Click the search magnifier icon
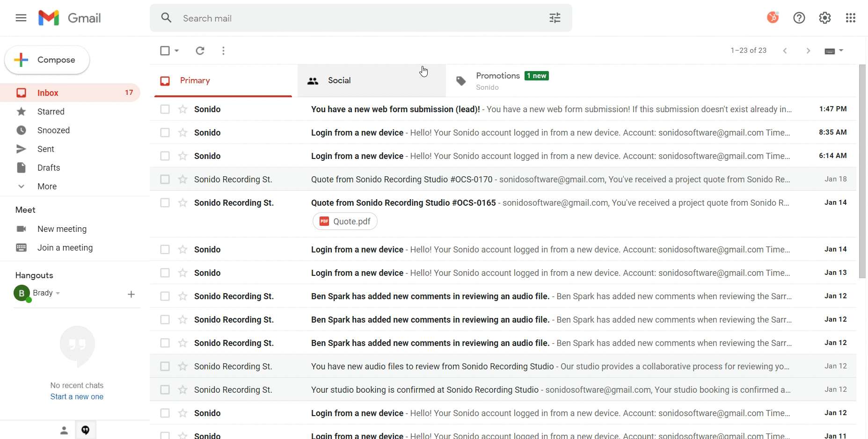The width and height of the screenshot is (868, 439). coord(166,18)
